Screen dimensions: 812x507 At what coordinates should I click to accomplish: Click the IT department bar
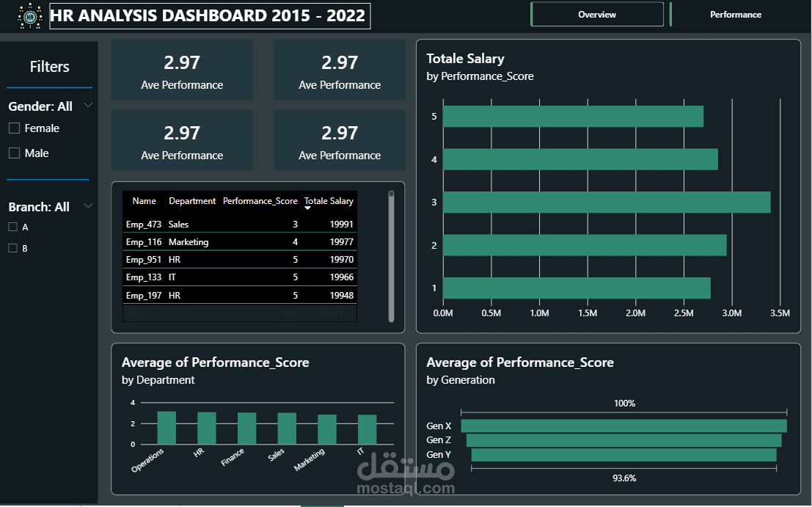tap(367, 429)
